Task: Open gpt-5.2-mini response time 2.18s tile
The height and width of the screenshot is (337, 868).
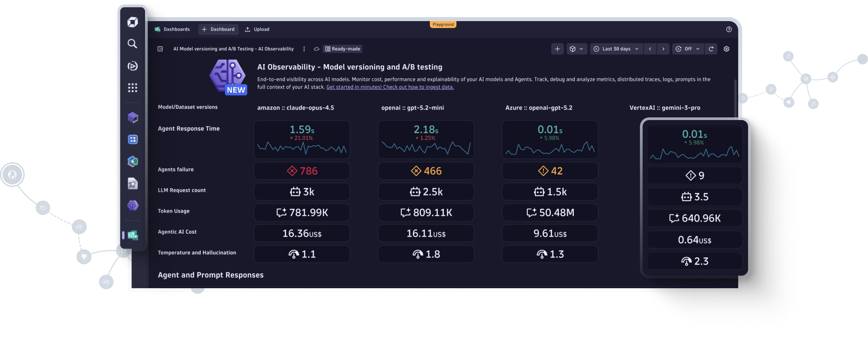Action: [x=426, y=139]
